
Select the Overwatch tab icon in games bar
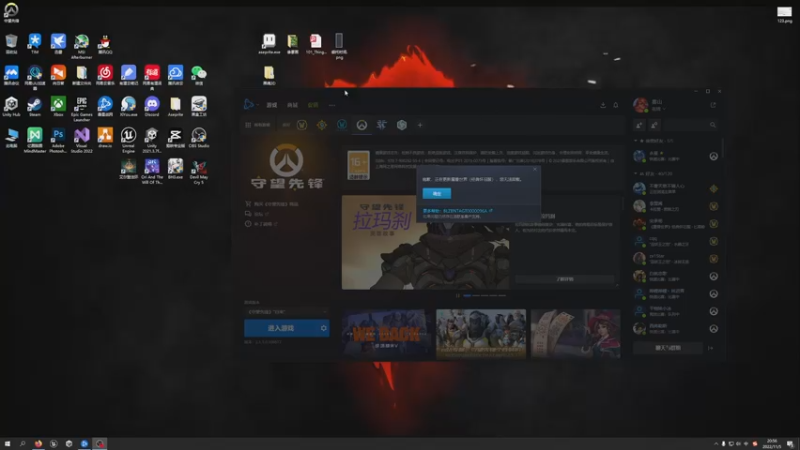[362, 125]
